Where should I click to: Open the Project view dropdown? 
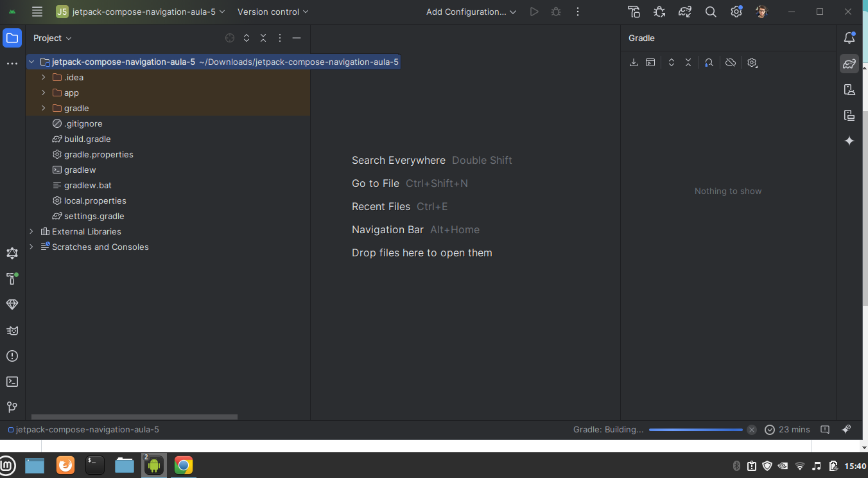coord(53,38)
